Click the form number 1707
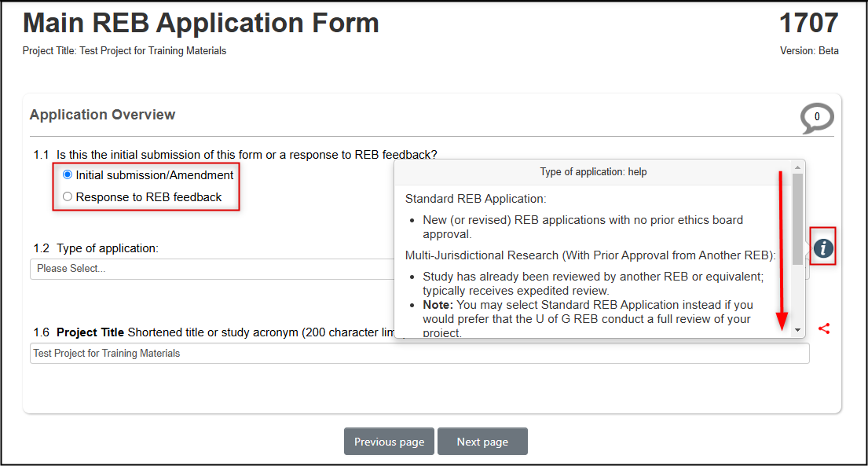 coord(808,24)
